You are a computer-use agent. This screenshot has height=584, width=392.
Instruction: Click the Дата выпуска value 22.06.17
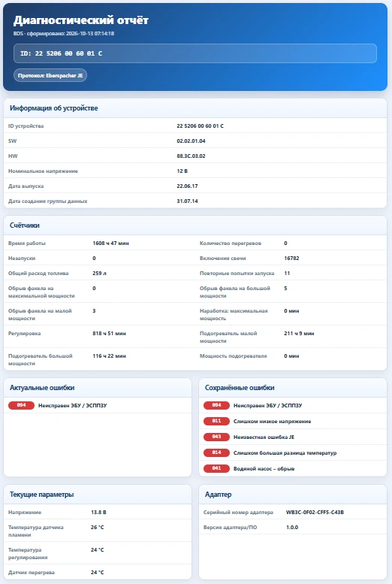click(x=187, y=186)
